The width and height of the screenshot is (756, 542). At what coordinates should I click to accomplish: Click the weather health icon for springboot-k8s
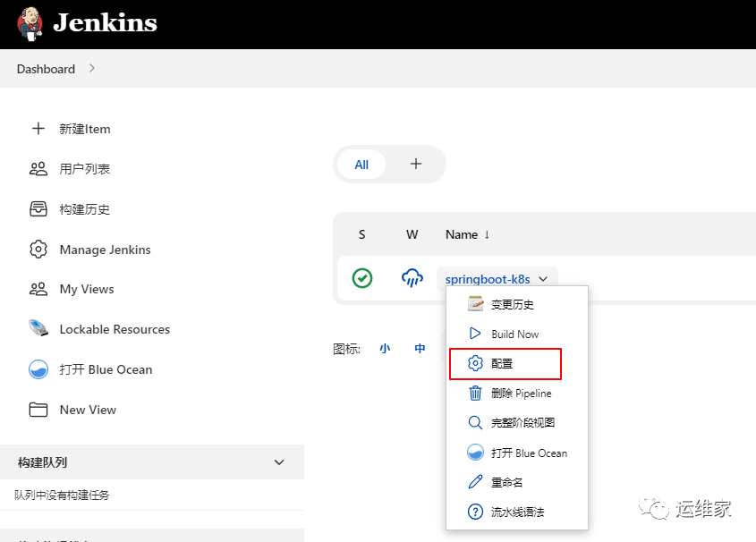pyautogui.click(x=412, y=278)
